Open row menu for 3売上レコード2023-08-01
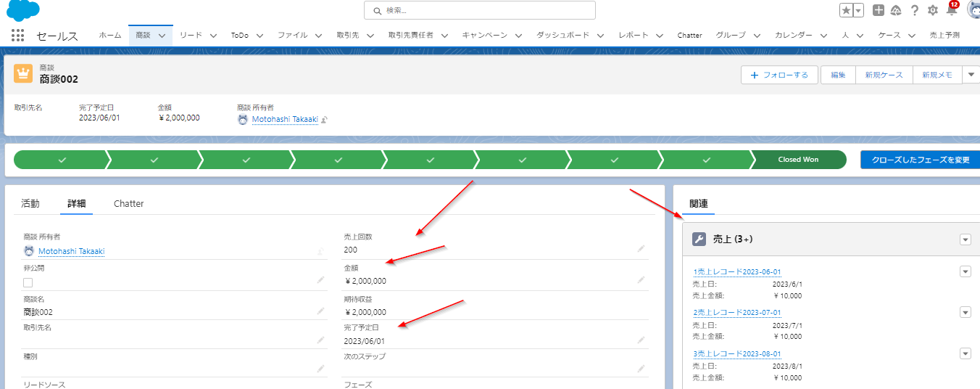The width and height of the screenshot is (980, 389). pyautogui.click(x=965, y=353)
